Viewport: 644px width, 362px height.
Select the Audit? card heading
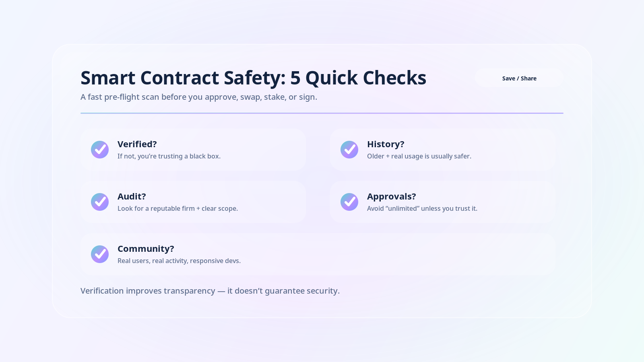point(132,196)
